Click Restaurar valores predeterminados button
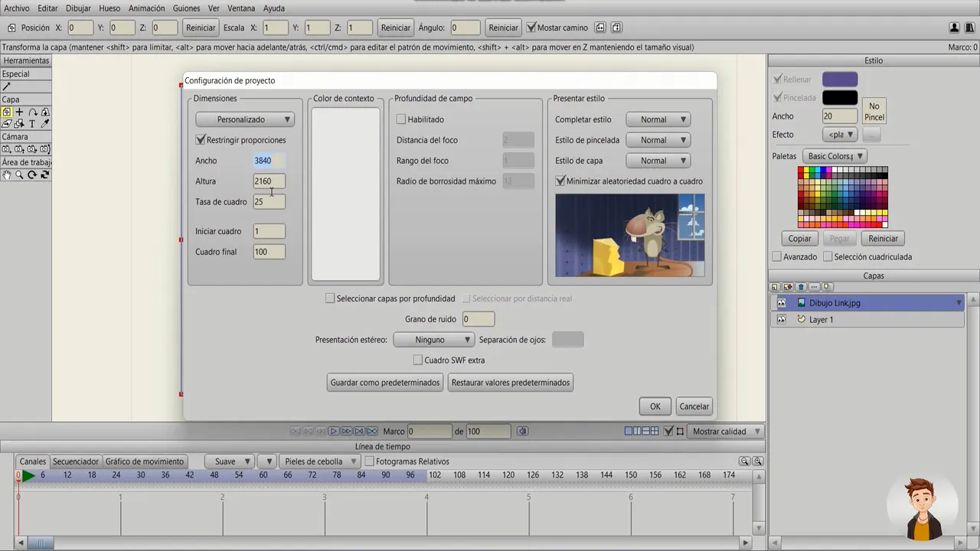Image resolution: width=980 pixels, height=551 pixels. tap(511, 383)
